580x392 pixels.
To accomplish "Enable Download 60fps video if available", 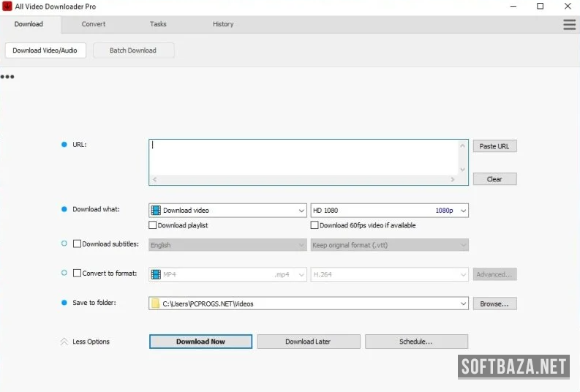I will (315, 225).
